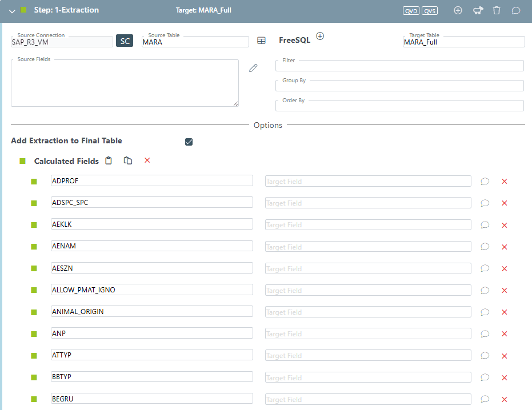Click the QVS button in header
This screenshot has width=532, height=410.
[430, 10]
